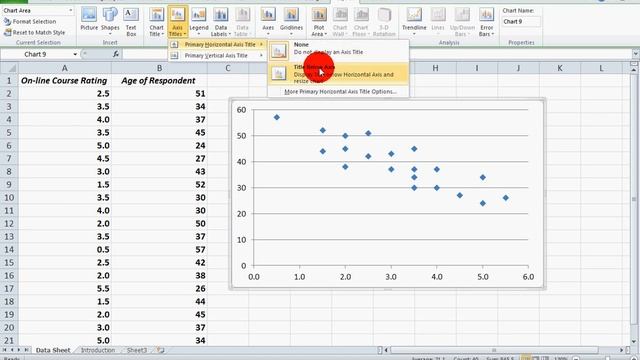Click the Picture insert icon
This screenshot has height=360, width=640.
[89, 20]
